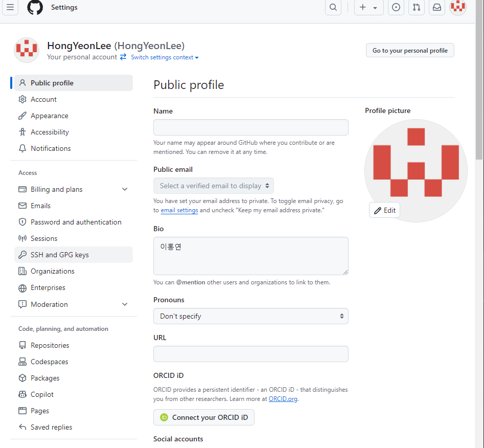Click the HongYeonLee account name heading
Viewport: 484px width, 448px height.
116,46
